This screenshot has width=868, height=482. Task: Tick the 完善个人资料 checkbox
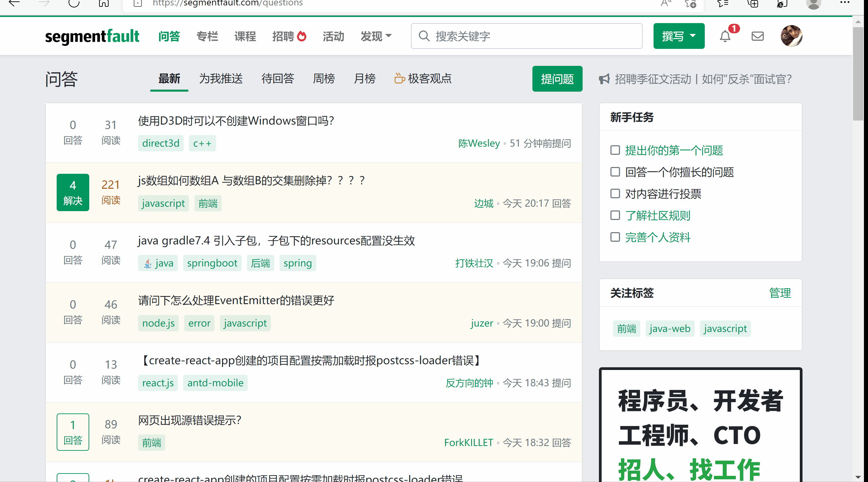pyautogui.click(x=615, y=237)
